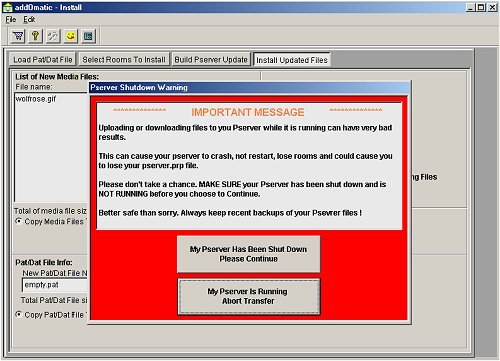
Task: Minimize the addOmatic window
Action: [x=471, y=7]
